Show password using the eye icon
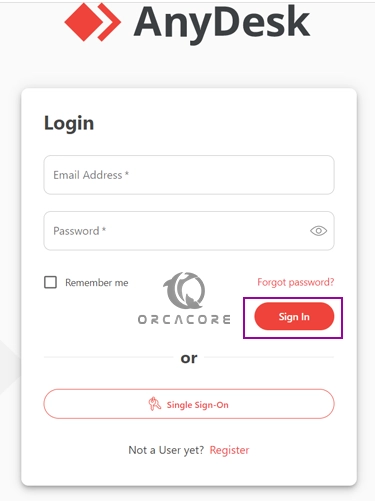This screenshot has width=375, height=501. [x=318, y=231]
